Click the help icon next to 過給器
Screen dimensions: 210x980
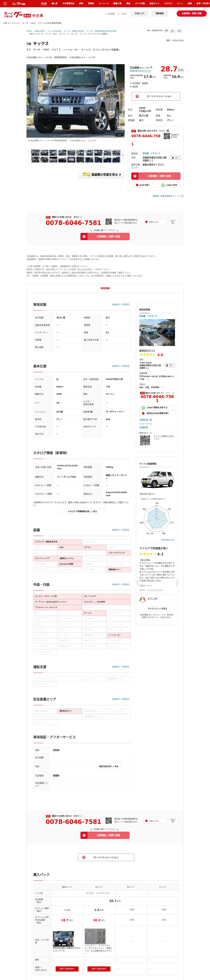coord(91,412)
